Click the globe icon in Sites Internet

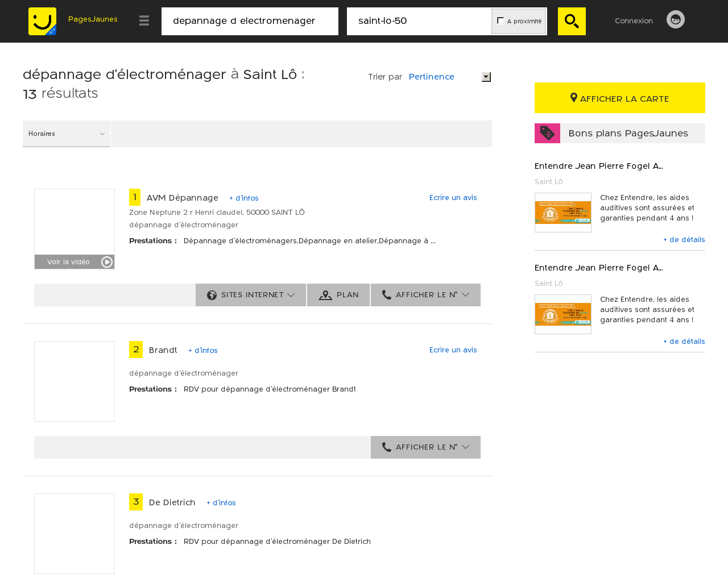coord(212,295)
